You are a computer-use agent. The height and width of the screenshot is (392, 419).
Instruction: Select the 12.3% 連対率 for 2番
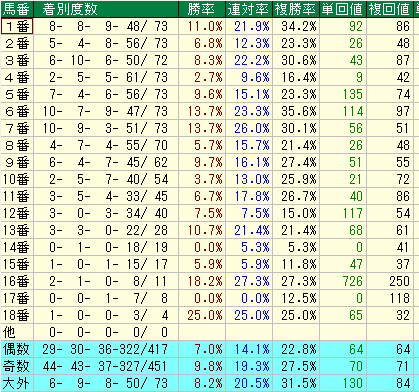coord(252,43)
